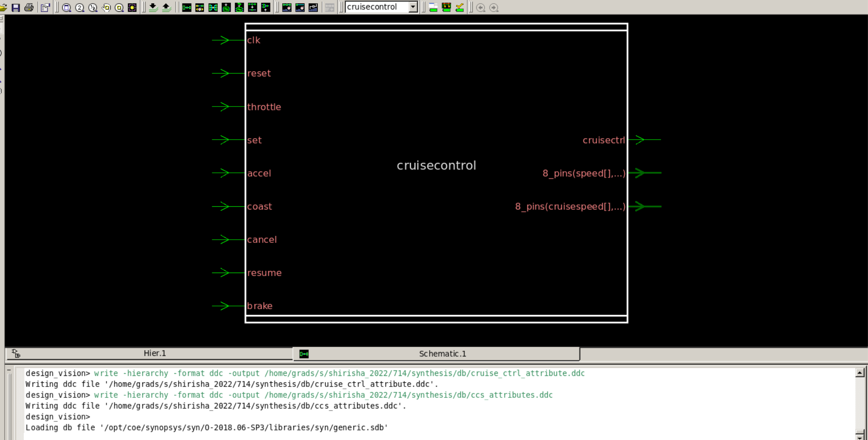Go back to the previous view
This screenshot has width=868, height=440.
tap(481, 7)
